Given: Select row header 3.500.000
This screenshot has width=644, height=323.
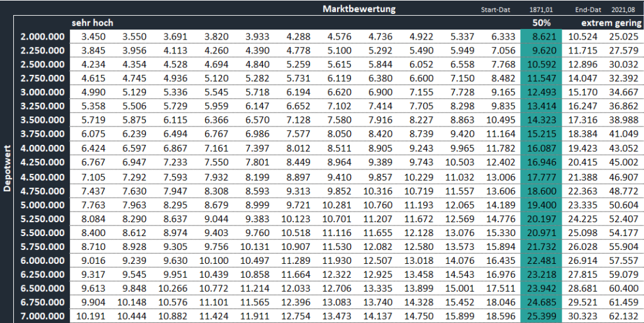Looking at the screenshot, I should (x=43, y=120).
